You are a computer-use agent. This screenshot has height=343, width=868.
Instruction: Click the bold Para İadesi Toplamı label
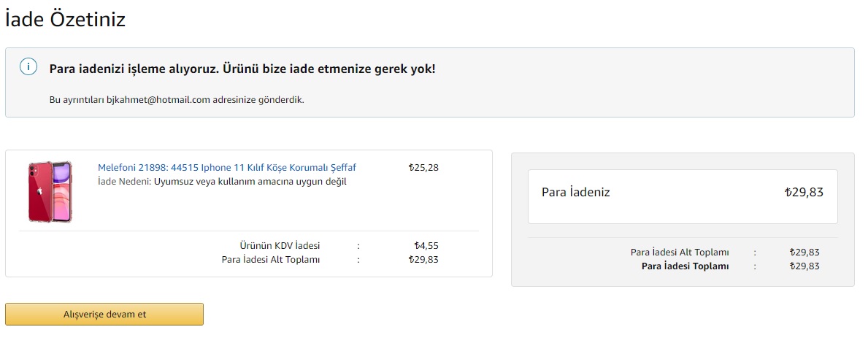click(685, 266)
